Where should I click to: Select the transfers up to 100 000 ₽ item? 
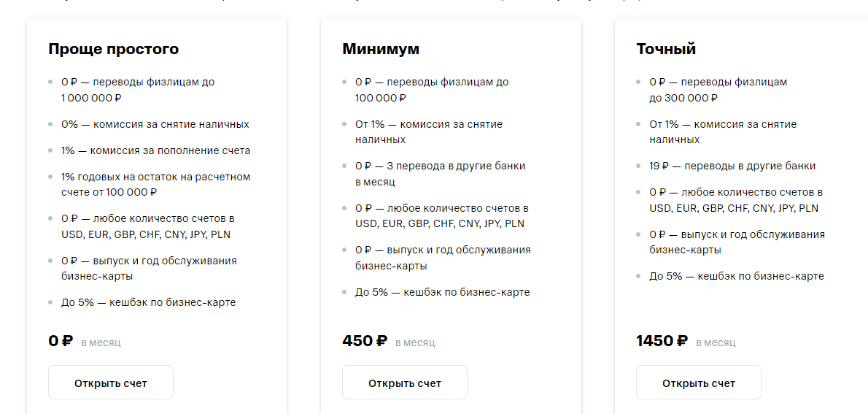432,90
